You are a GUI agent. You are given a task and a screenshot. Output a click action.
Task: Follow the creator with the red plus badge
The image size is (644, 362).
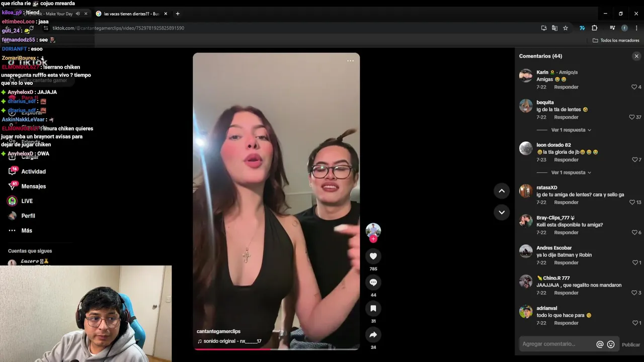(373, 239)
